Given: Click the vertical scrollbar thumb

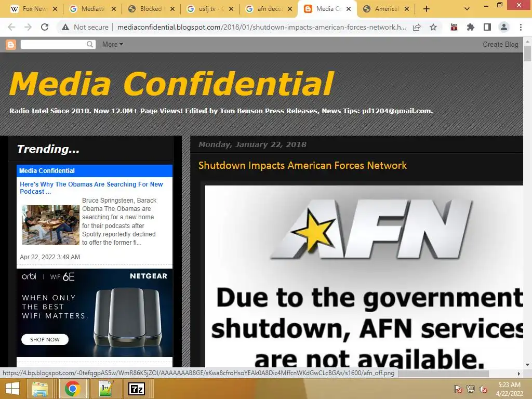Looking at the screenshot, I should [x=527, y=54].
